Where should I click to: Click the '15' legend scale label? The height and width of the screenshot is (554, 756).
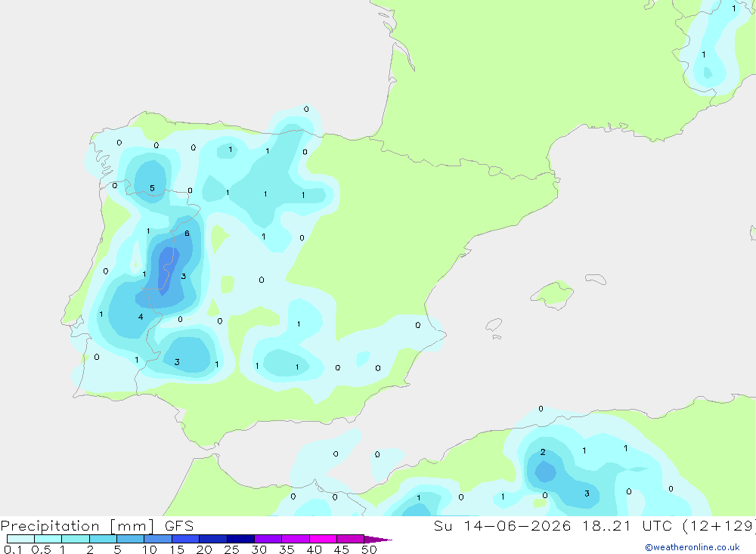176,549
